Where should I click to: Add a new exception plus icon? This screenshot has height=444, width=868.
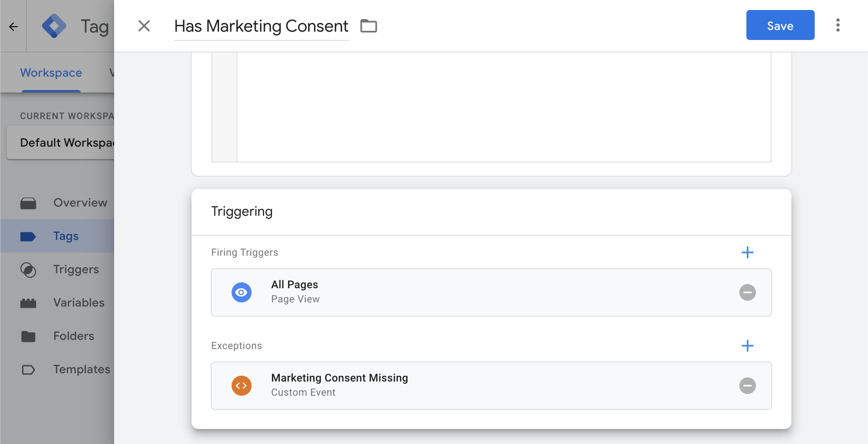[748, 346]
